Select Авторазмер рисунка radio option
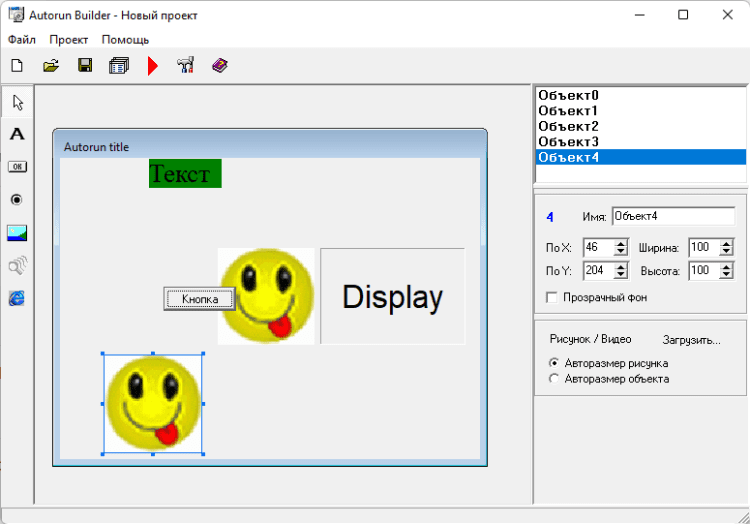 [555, 363]
